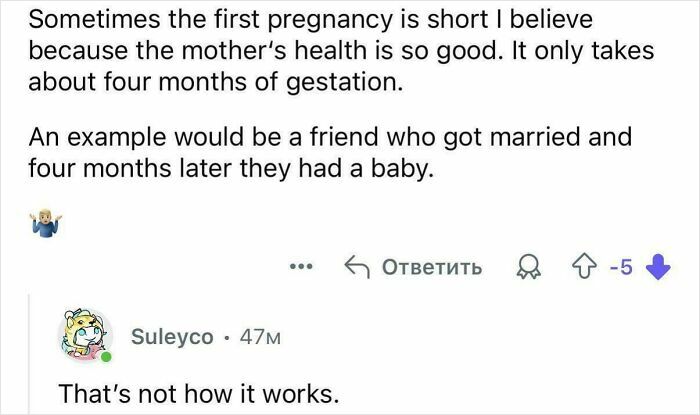Click the line "four months later they had a baby"

222,171
